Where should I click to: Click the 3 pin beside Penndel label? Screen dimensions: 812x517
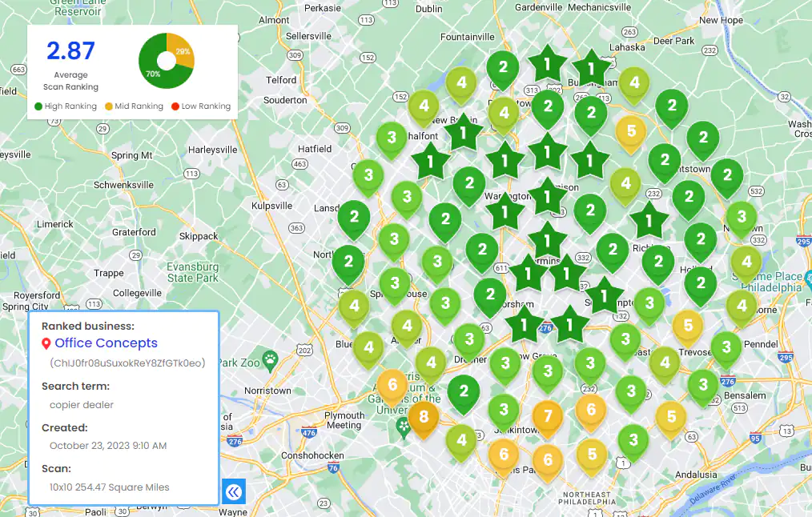pyautogui.click(x=726, y=346)
